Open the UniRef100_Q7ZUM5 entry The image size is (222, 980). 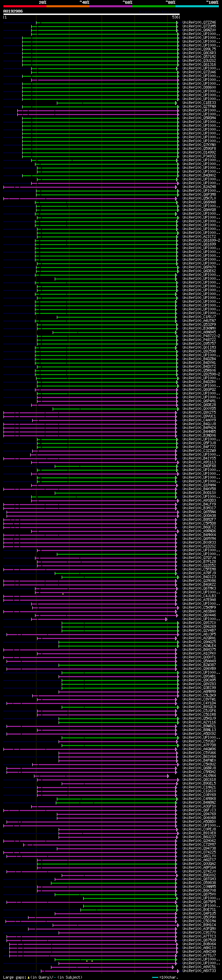[x=199, y=26]
